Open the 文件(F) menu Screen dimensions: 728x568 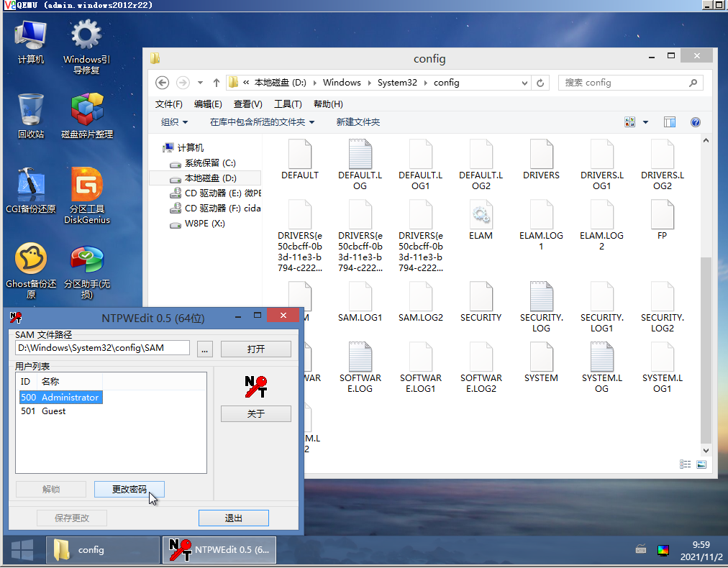[x=168, y=104]
